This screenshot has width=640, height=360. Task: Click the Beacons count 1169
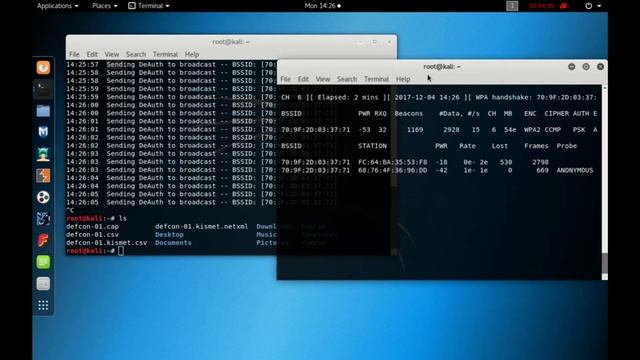[x=415, y=130]
